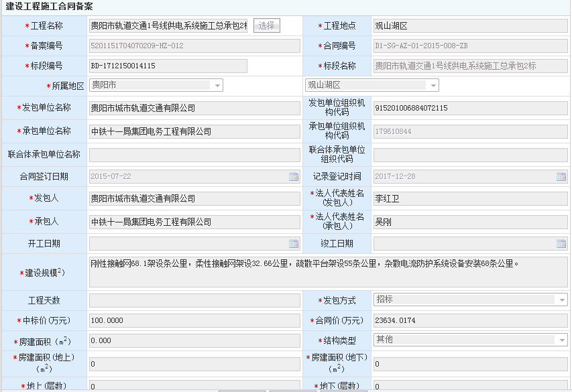Click the 法人代表姓名 field containing 李红卫

(x=470, y=198)
